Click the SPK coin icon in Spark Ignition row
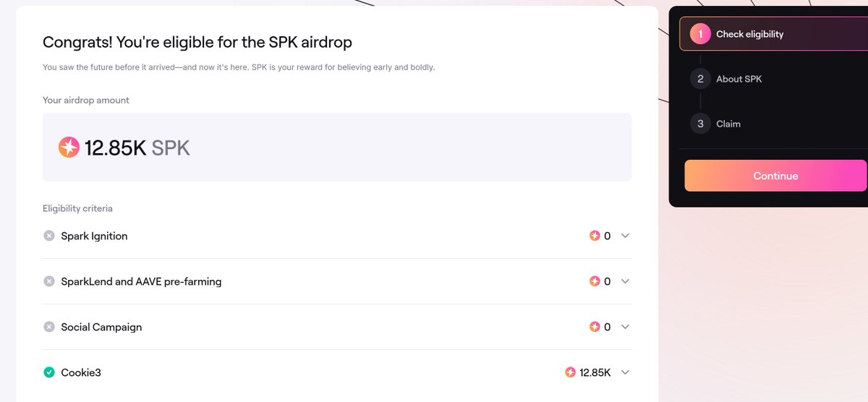 point(595,236)
